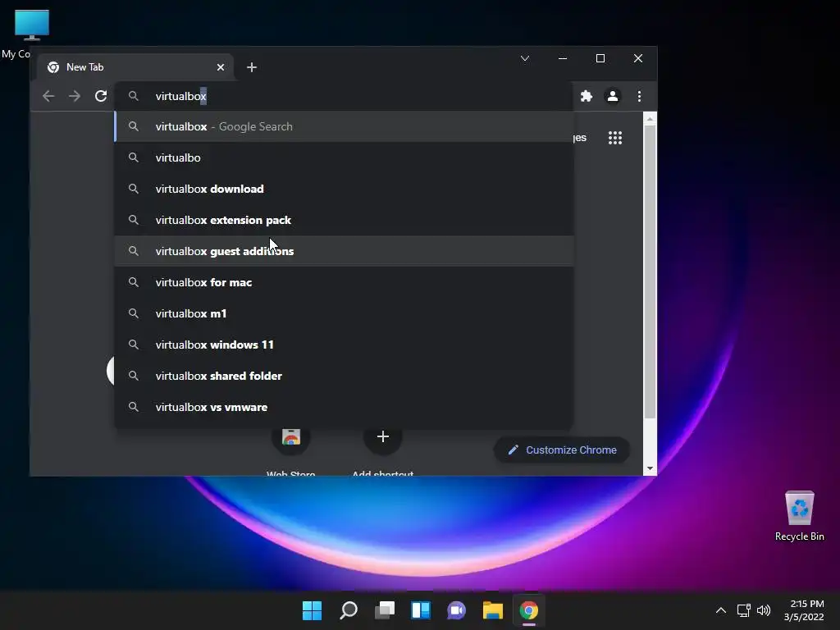Open taskbar Search magnifier
Image resolution: width=840 pixels, height=630 pixels.
tap(348, 610)
